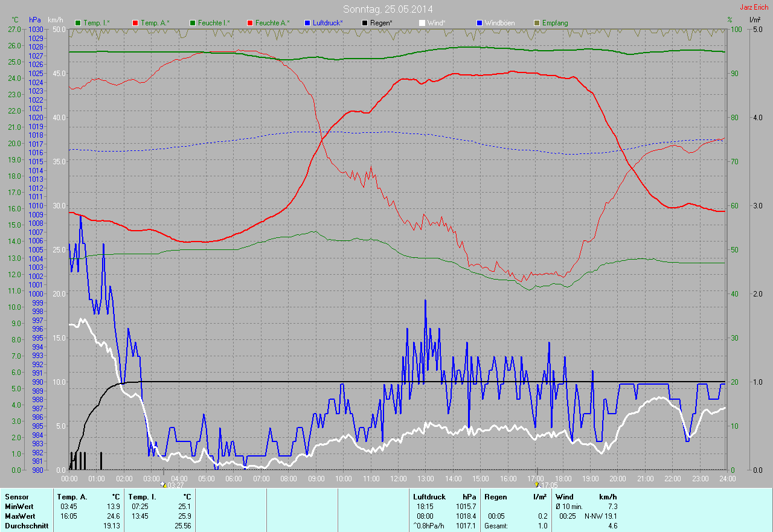The width and height of the screenshot is (773, 532).
Task: Click the blue Windböen legend square
Action: (480, 23)
